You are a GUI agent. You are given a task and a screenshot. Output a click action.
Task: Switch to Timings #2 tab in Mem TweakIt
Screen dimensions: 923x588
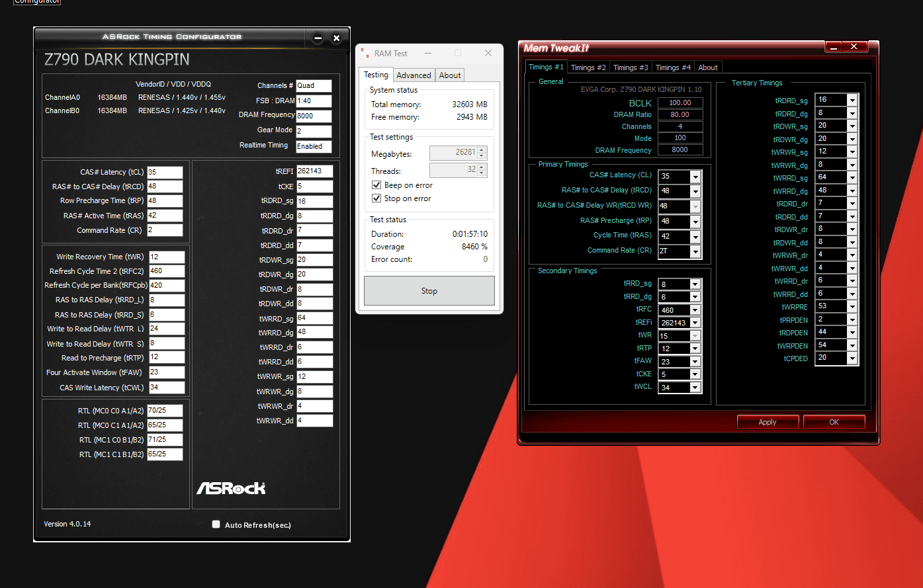(588, 67)
